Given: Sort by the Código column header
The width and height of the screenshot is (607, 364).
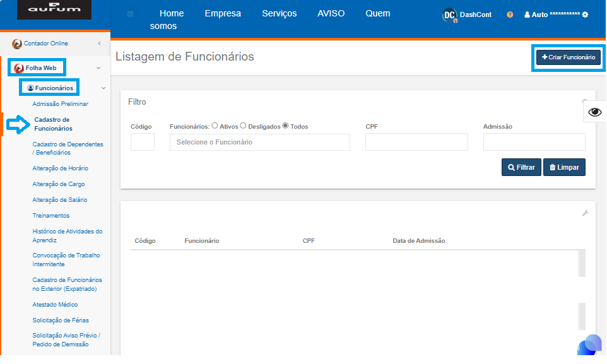Looking at the screenshot, I should coord(145,241).
